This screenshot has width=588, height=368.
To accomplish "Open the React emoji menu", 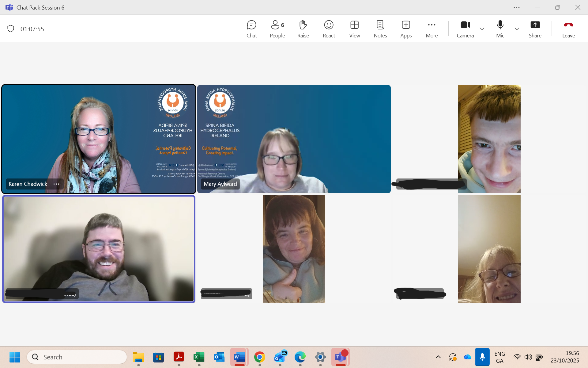I will [329, 29].
